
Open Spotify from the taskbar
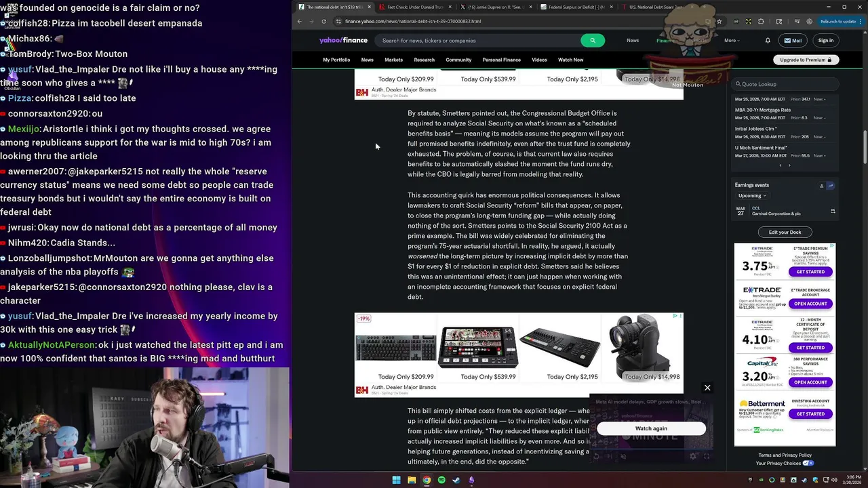pos(441,480)
